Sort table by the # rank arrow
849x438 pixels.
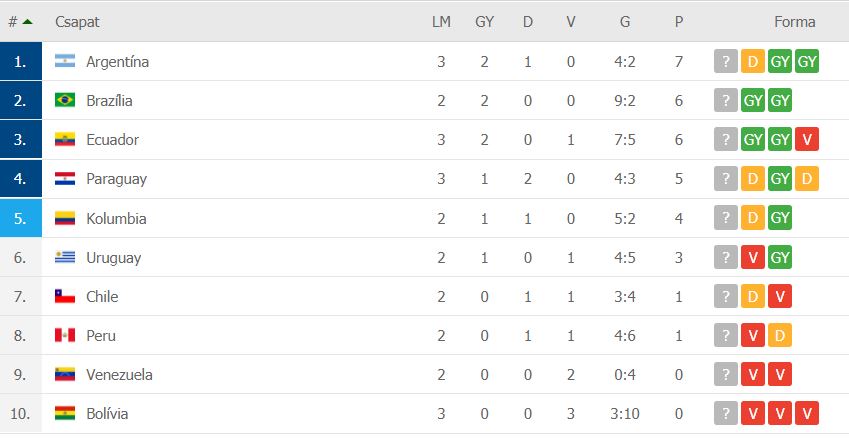[x=27, y=22]
